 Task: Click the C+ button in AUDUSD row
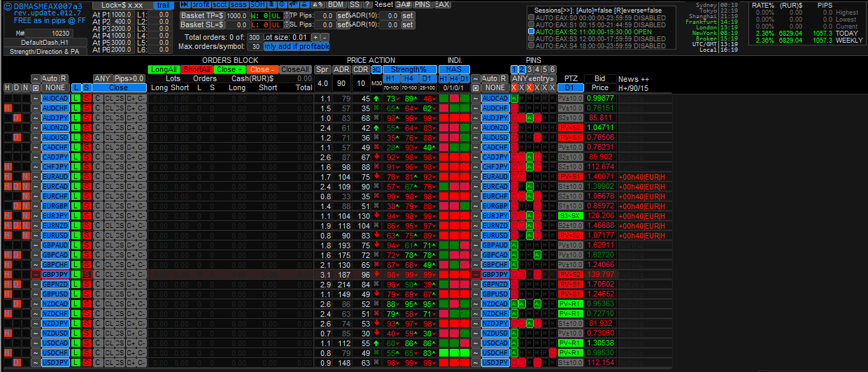[131, 138]
